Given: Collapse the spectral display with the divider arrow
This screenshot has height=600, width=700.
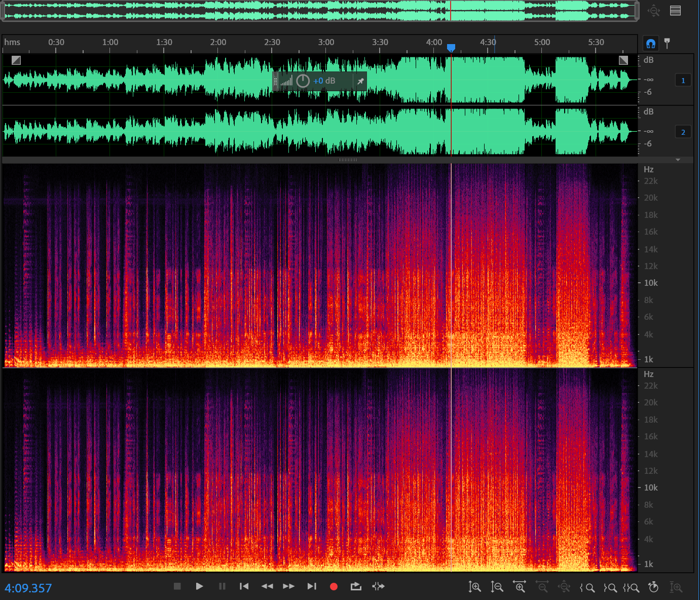Looking at the screenshot, I should 678,160.
